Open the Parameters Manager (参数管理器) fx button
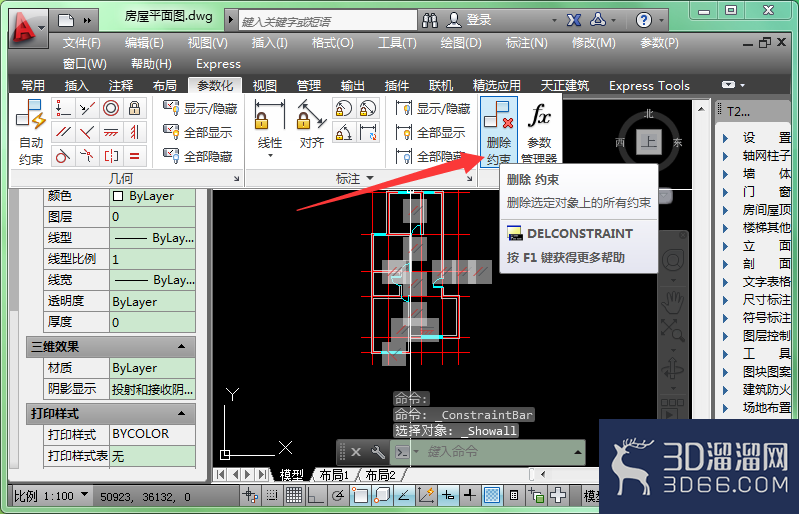 click(539, 131)
